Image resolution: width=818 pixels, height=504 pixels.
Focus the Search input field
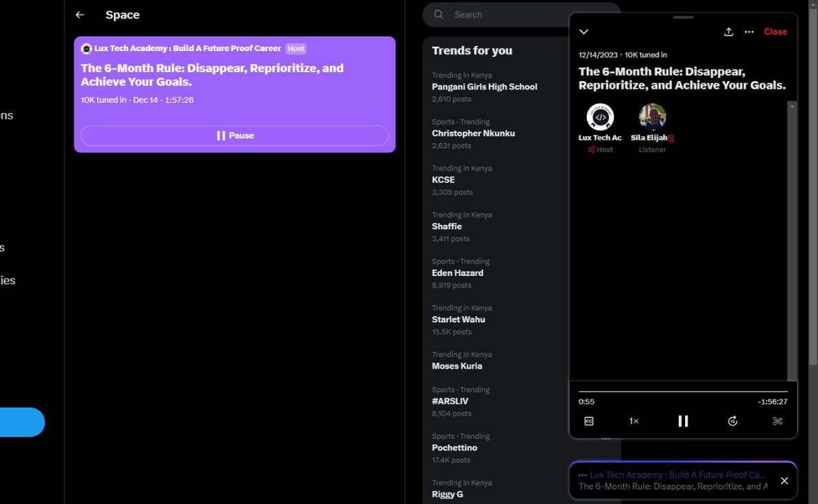(521, 15)
